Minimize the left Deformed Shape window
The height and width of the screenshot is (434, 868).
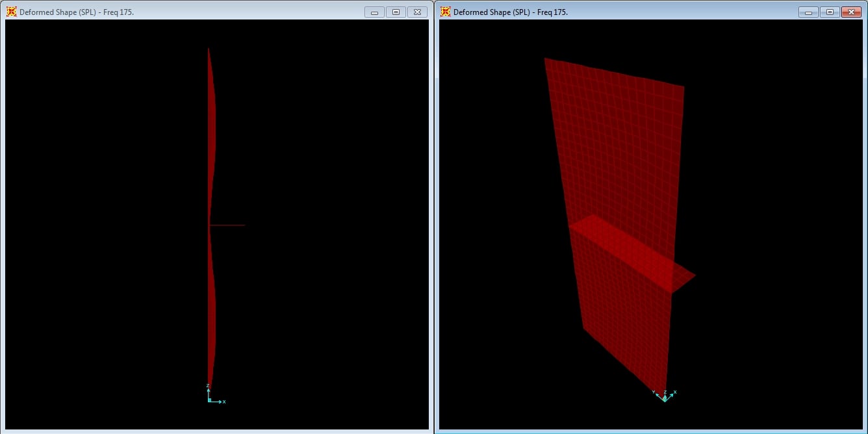[x=374, y=12]
